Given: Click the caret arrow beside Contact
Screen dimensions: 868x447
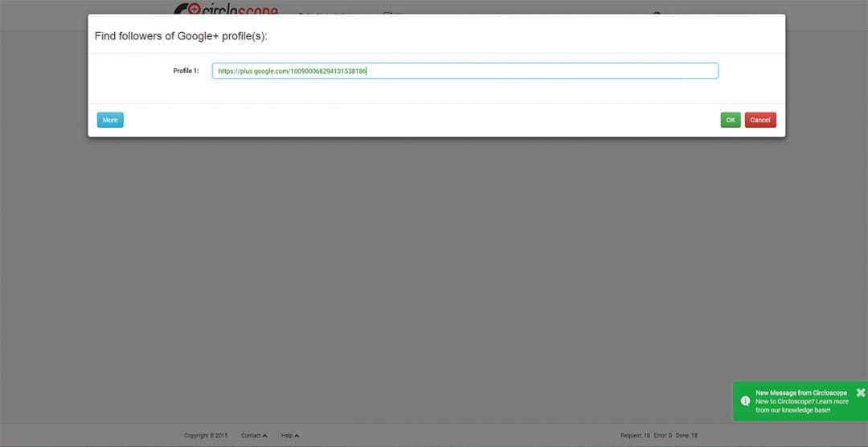Looking at the screenshot, I should click(x=265, y=436).
